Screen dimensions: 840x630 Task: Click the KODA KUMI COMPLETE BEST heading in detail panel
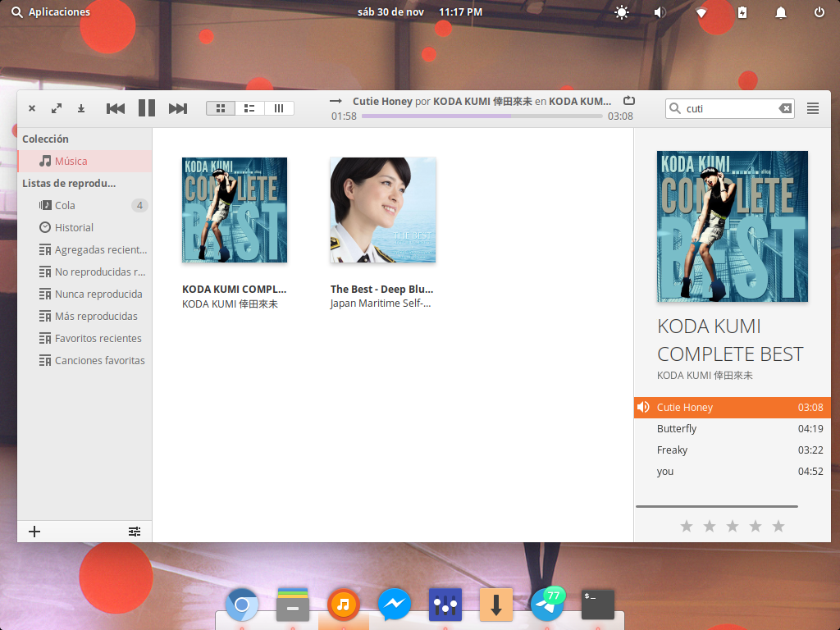click(x=730, y=340)
